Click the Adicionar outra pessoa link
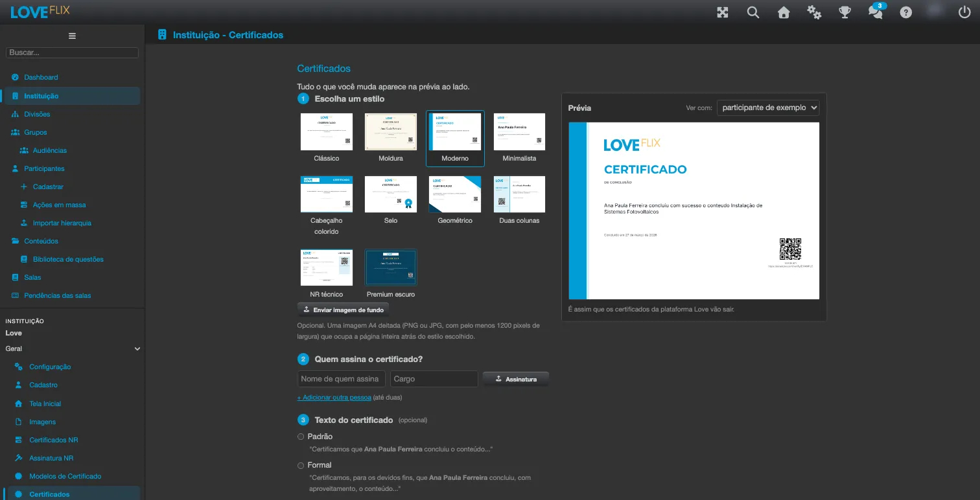The width and height of the screenshot is (980, 500). coord(334,397)
